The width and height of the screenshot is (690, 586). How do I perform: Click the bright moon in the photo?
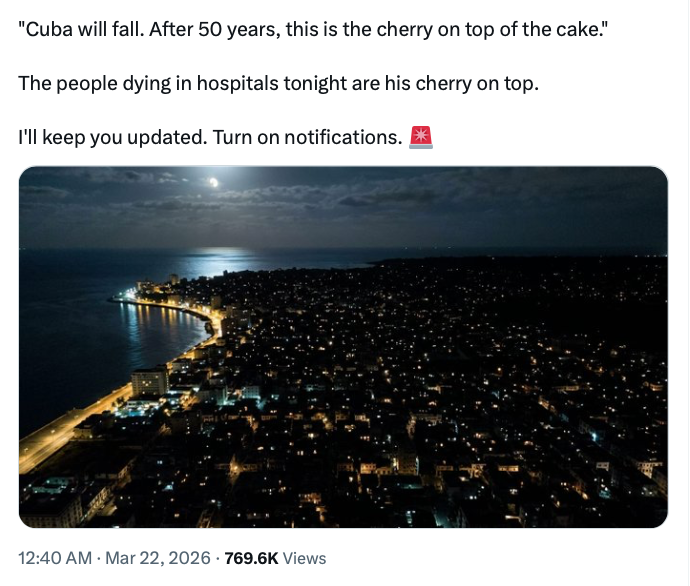click(212, 182)
